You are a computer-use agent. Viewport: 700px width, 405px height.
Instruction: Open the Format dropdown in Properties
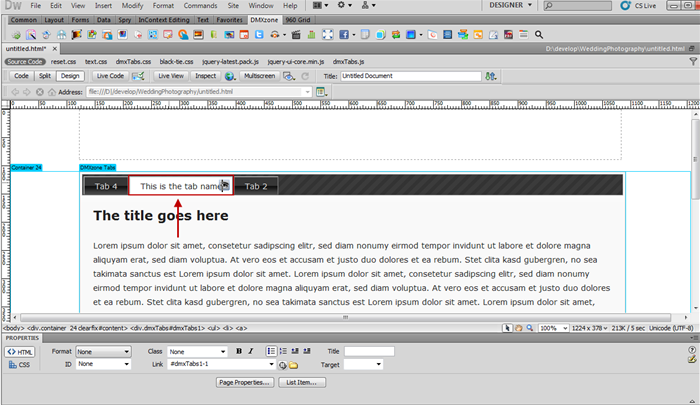pos(103,352)
